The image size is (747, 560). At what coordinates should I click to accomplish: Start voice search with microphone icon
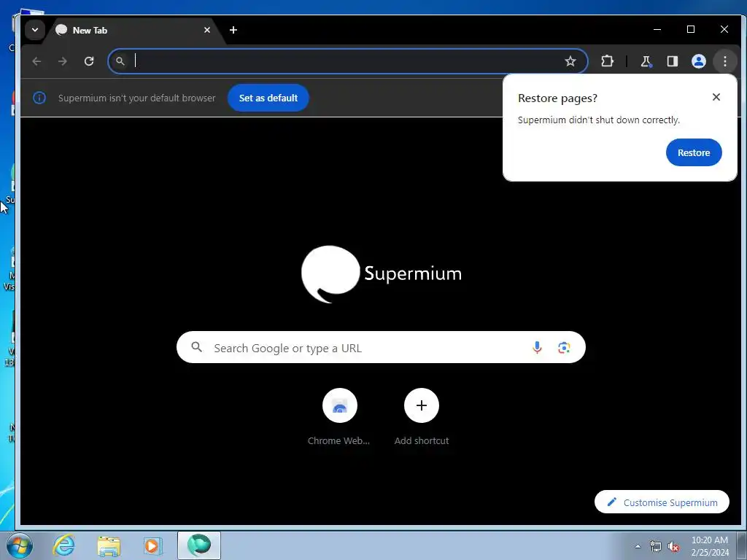point(537,347)
